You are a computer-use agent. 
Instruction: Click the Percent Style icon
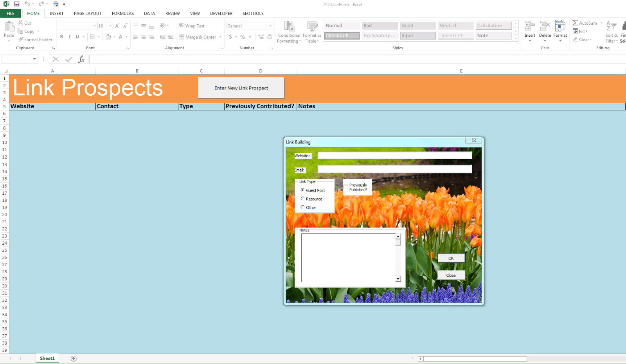click(242, 37)
